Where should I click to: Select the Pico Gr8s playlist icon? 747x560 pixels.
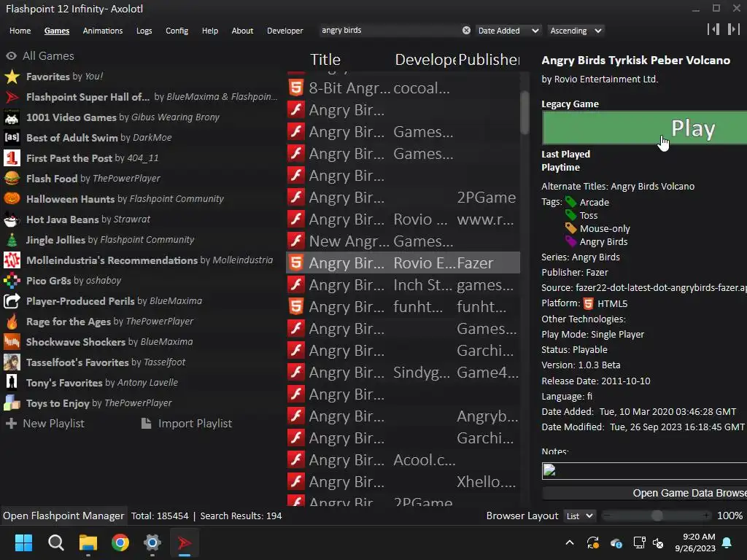[12, 281]
